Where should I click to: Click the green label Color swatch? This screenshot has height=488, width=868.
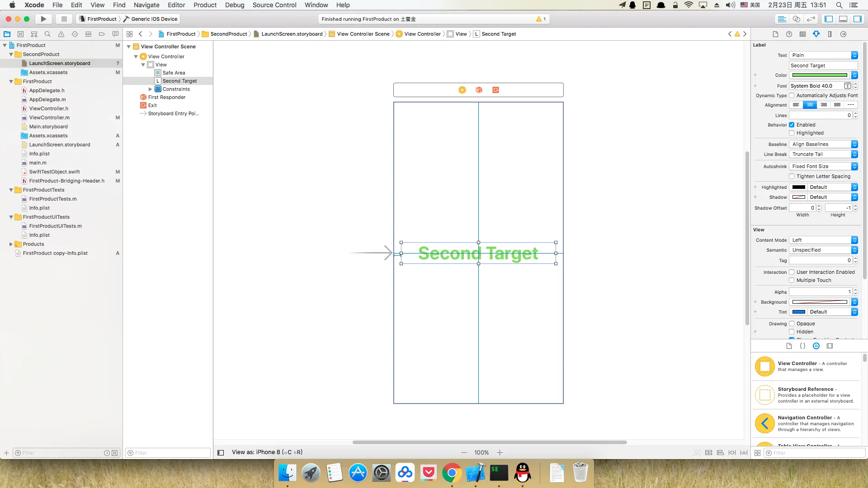[820, 75]
